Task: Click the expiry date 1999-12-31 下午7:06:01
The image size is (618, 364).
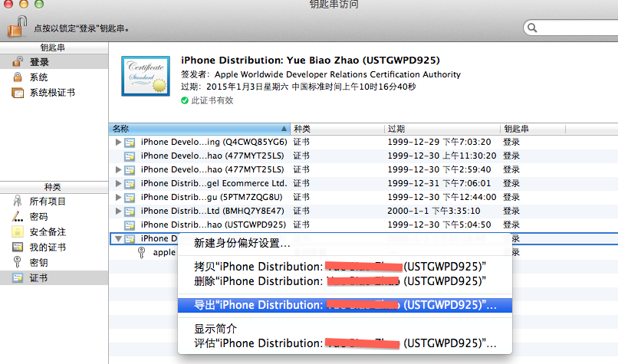Action: click(x=439, y=183)
